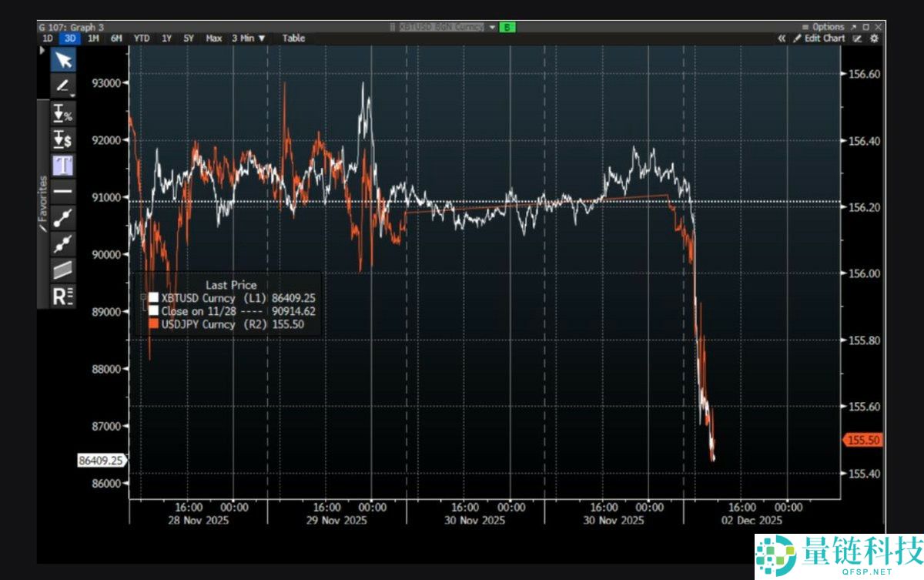
Task: Toggle the orange USDJPY Curncy legend box
Action: 154,324
